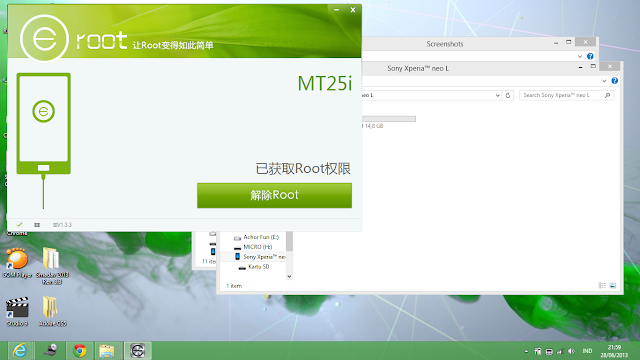Click the 解除Root unroot button
Screen dimensions: 640x360
[274, 195]
